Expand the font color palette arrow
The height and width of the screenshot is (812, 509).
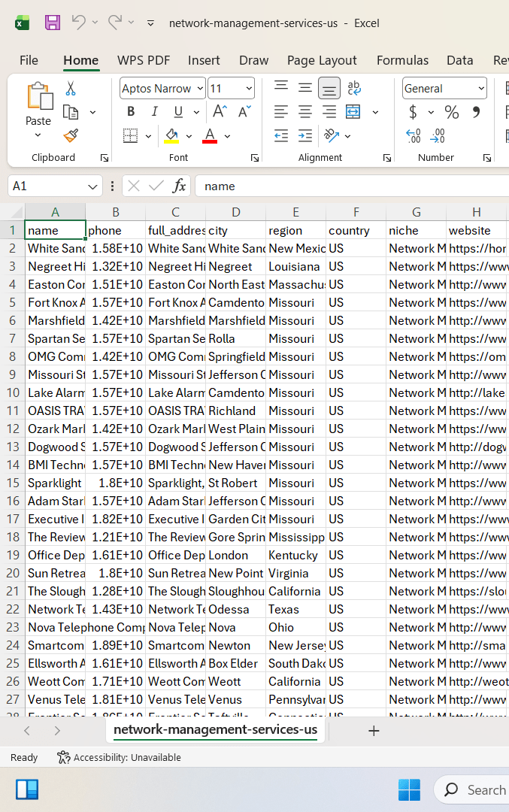coord(227,136)
